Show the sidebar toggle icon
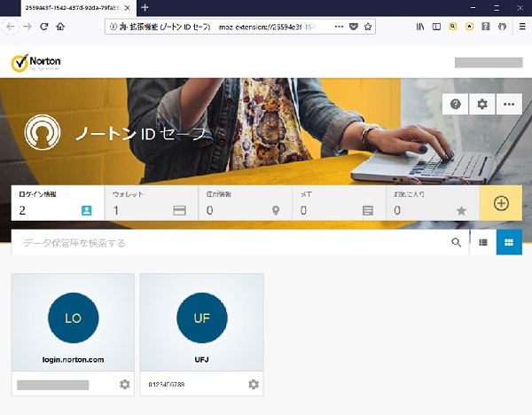Viewport: 532px width, 415px height. click(436, 27)
